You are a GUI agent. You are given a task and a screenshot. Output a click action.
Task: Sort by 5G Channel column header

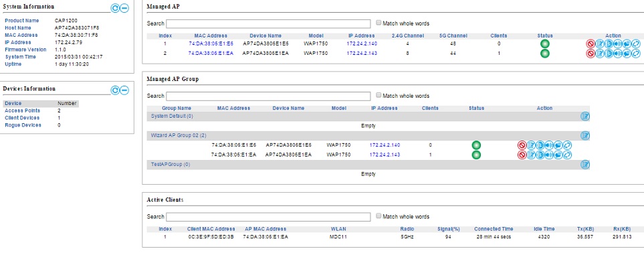tap(453, 35)
